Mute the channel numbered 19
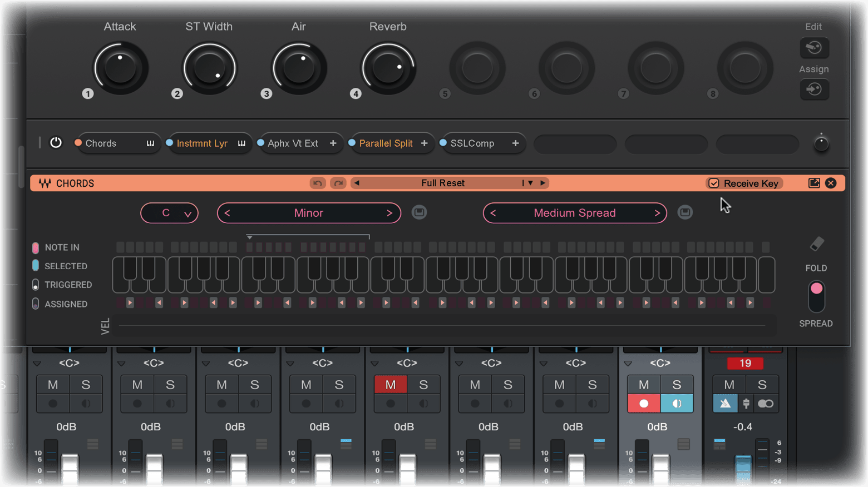Image resolution: width=868 pixels, height=487 pixels. click(729, 385)
